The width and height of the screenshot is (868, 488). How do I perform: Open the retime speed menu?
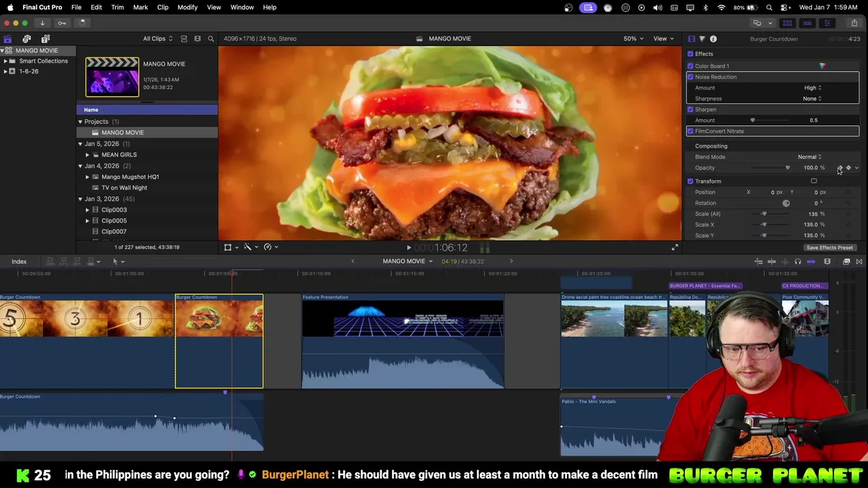pyautogui.click(x=270, y=247)
